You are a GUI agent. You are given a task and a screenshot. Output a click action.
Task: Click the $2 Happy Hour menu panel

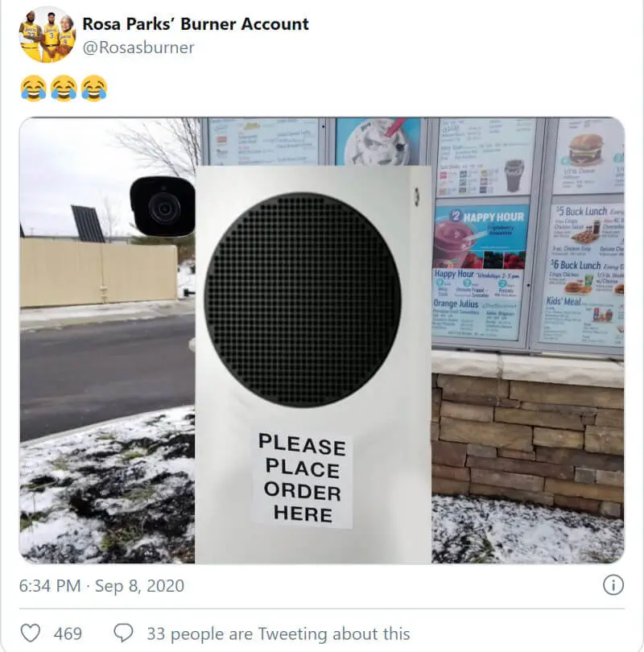(481, 236)
